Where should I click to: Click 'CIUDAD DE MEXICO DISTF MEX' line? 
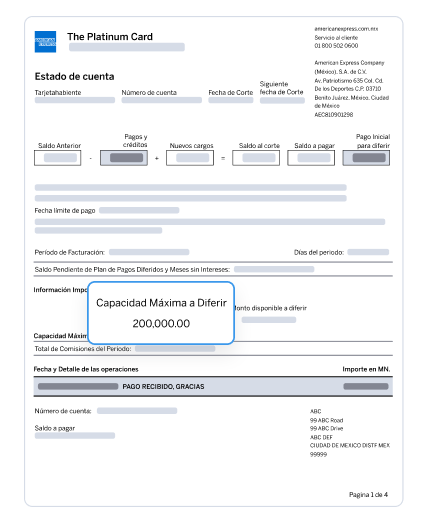[x=350, y=445]
